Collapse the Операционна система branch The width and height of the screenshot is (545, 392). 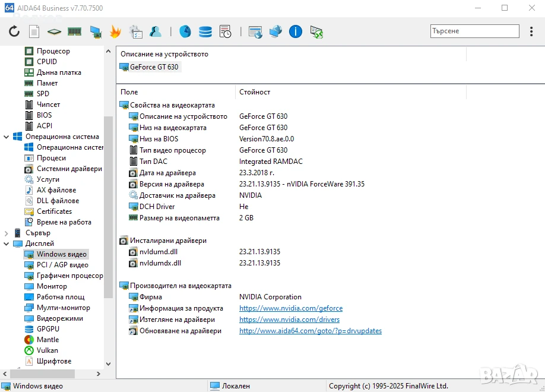pos(7,137)
